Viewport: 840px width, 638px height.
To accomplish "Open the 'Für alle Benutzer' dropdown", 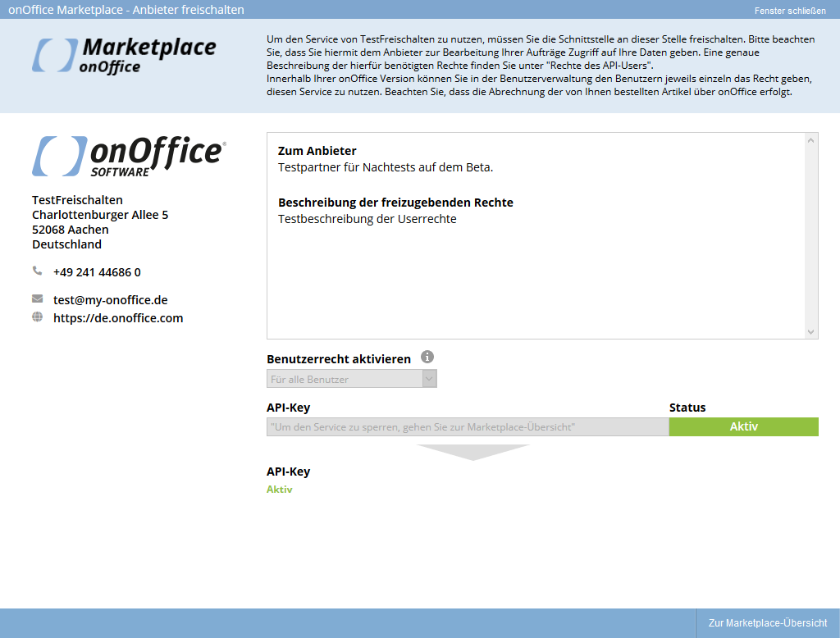I will (351, 379).
